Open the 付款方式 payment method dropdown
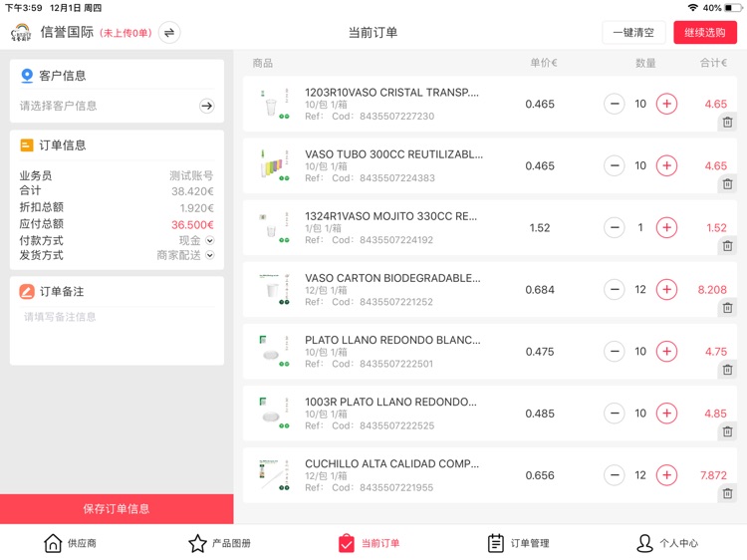 [x=209, y=241]
